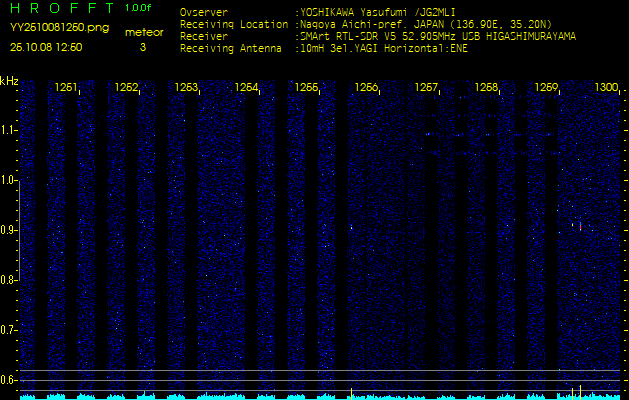629x400 pixels.
Task: Select the file name YY2510081250.png
Action: coord(59,28)
